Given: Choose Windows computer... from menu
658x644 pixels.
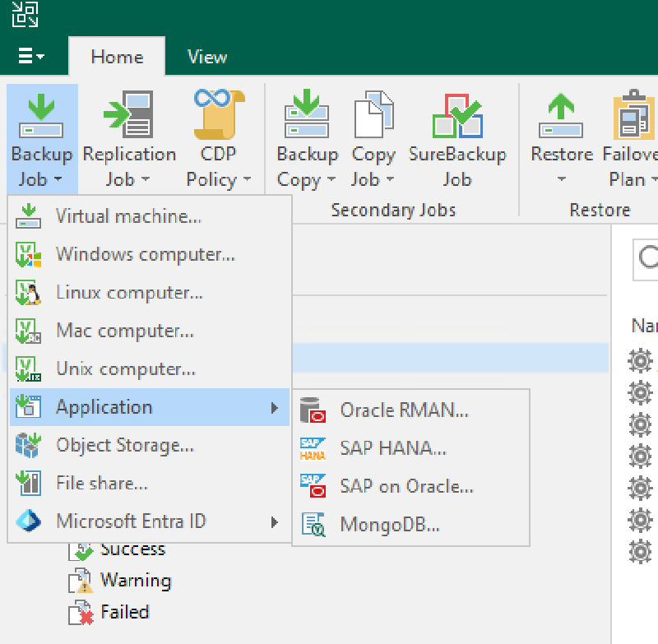Looking at the screenshot, I should 150,254.
